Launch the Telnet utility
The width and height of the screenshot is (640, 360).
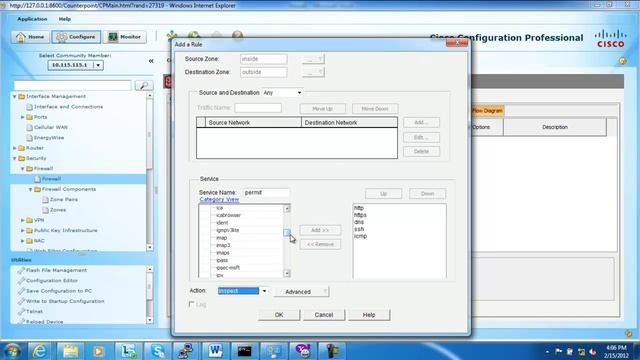tap(34, 311)
